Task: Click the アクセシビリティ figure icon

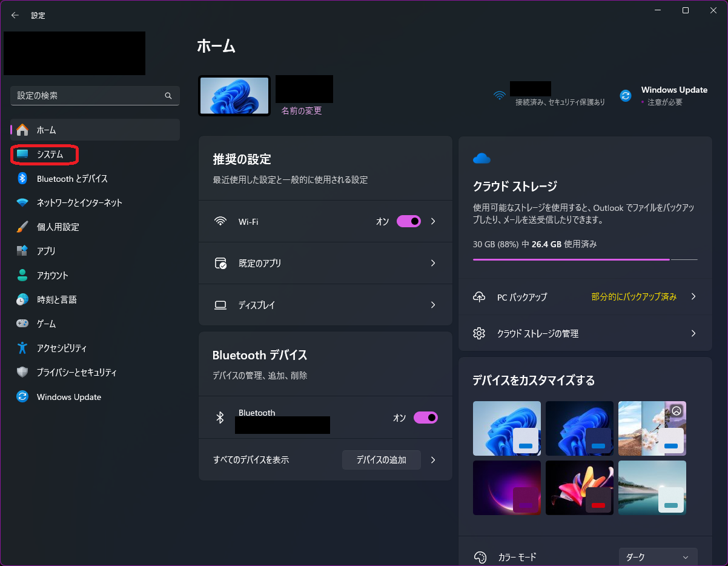Action: pyautogui.click(x=22, y=348)
